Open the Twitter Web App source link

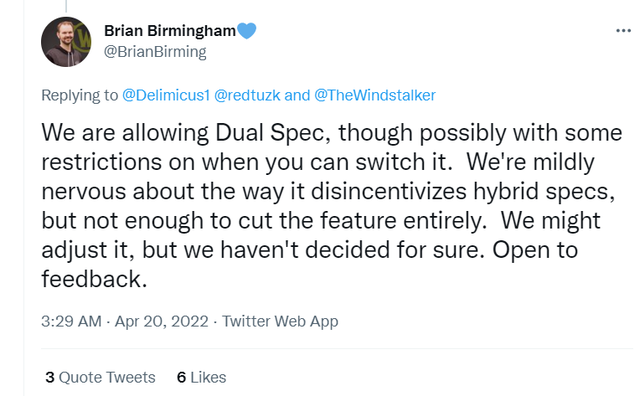click(x=280, y=321)
